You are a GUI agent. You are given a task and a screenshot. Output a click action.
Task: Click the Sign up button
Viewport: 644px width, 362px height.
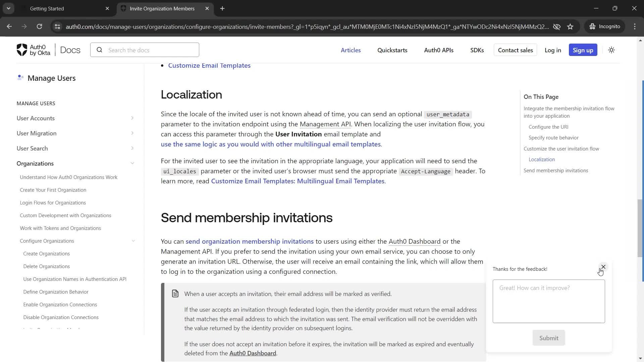(583, 50)
